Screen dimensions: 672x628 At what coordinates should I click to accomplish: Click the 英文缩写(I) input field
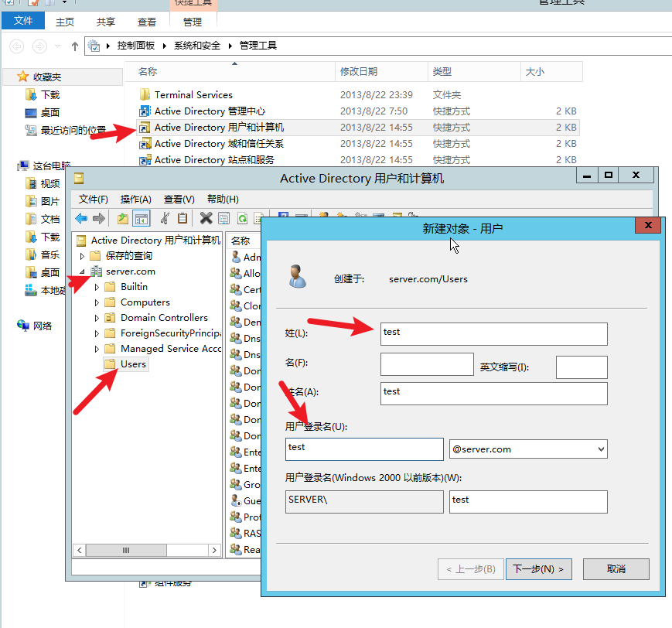582,367
